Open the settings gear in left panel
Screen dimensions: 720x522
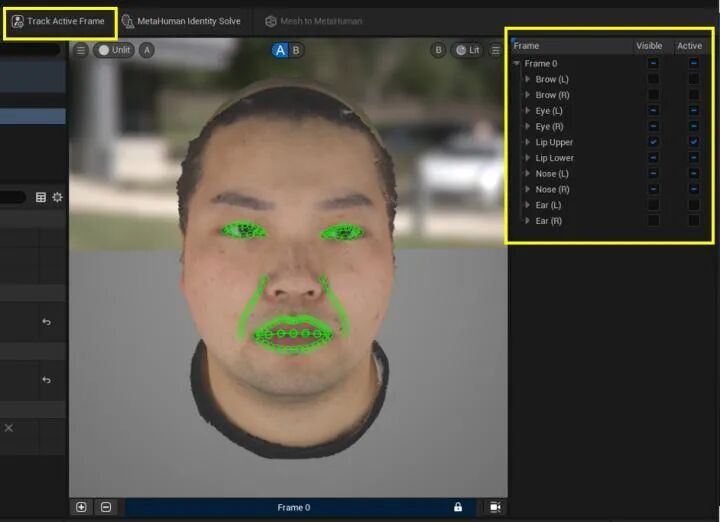tap(57, 197)
